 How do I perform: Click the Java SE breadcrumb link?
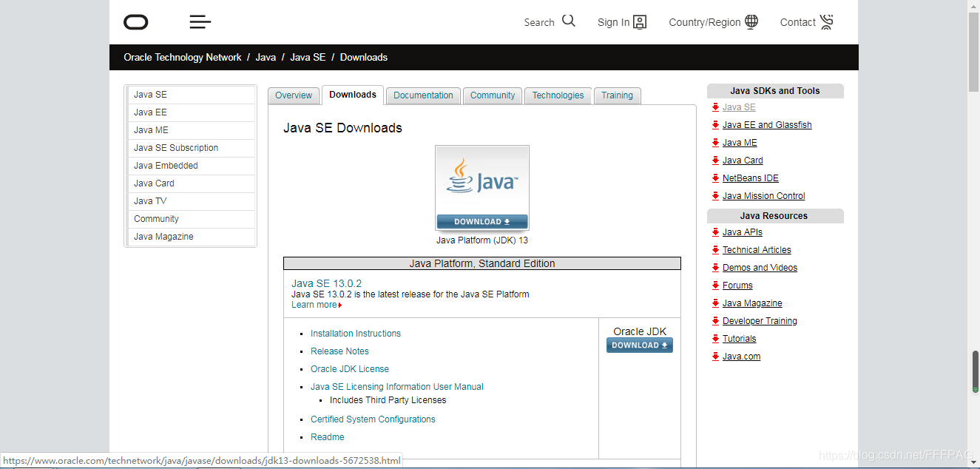point(308,57)
